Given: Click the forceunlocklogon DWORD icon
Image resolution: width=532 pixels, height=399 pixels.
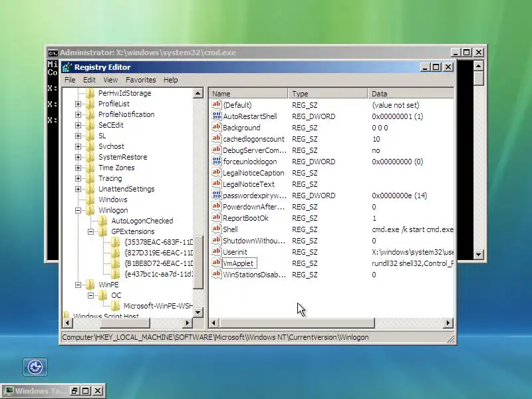Looking at the screenshot, I should click(217, 161).
